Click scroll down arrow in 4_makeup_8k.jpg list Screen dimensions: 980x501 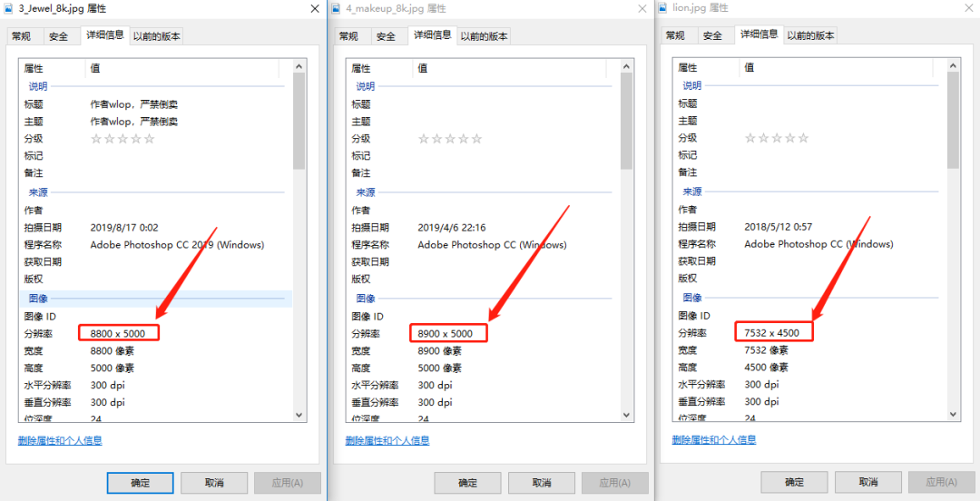(626, 414)
